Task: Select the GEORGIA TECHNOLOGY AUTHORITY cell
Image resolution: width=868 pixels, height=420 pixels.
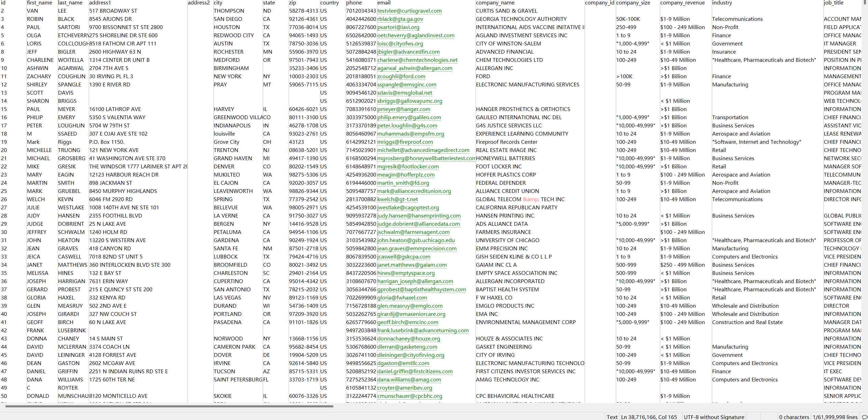Action: (x=521, y=19)
